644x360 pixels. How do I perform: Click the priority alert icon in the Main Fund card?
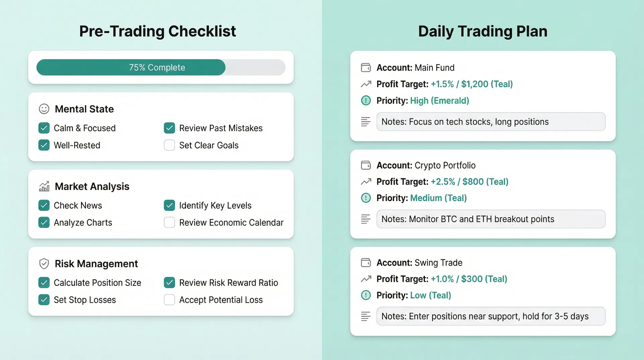tap(366, 100)
